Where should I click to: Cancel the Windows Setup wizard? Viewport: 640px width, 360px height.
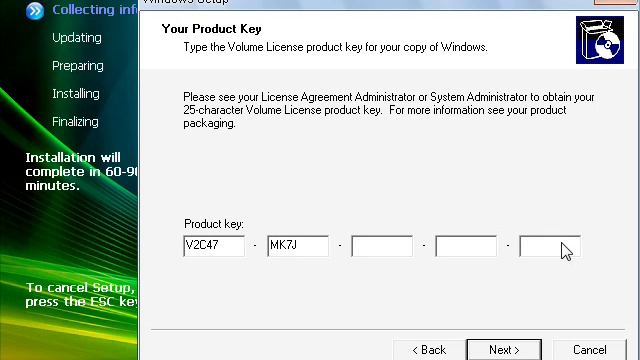pos(589,350)
